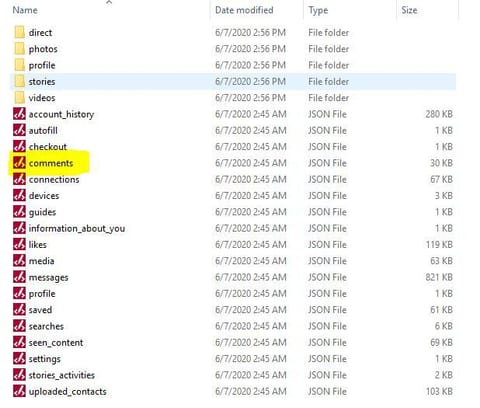Click the comments JSON file icon
Viewport: 480px width, 408px height.
pyautogui.click(x=19, y=163)
